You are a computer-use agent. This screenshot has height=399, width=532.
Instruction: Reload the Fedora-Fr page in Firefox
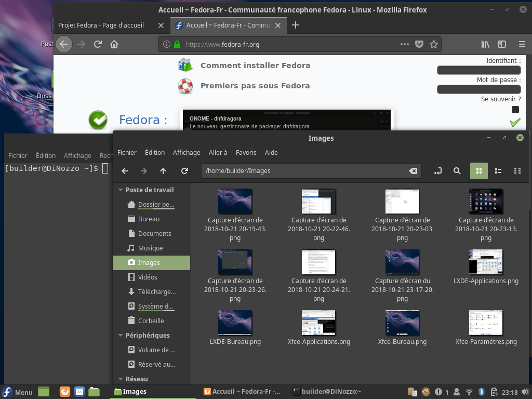[x=98, y=45]
